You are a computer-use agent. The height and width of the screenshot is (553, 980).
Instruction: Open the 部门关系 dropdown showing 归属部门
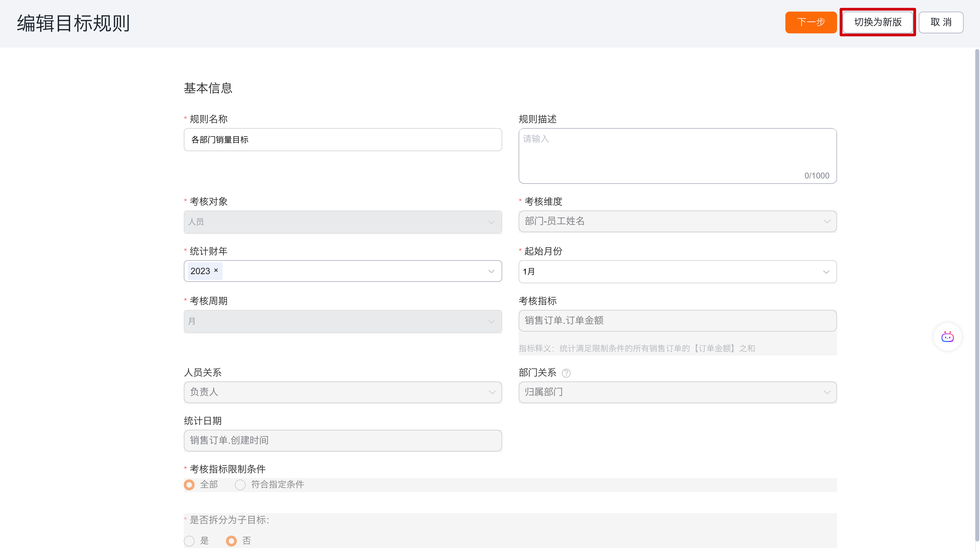(x=677, y=392)
